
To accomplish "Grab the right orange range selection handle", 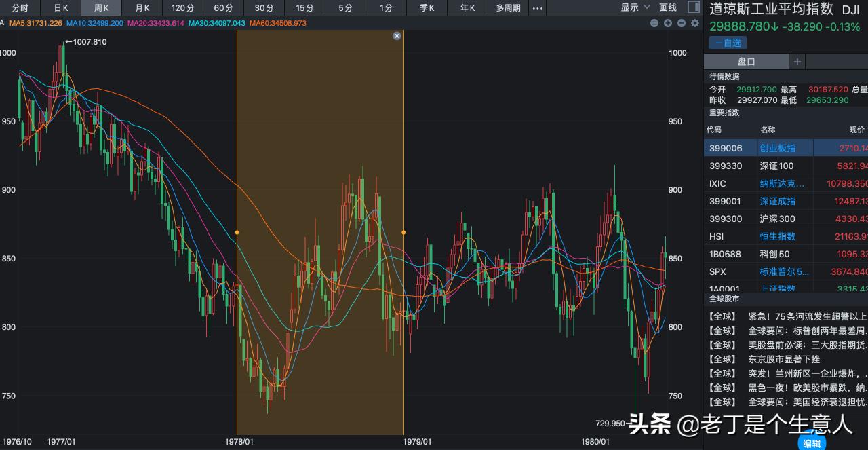I will point(403,233).
